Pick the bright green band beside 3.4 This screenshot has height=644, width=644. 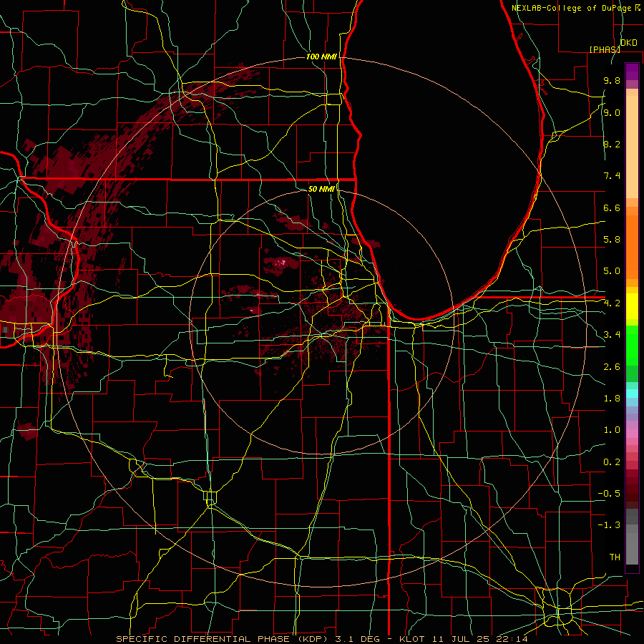tap(632, 345)
